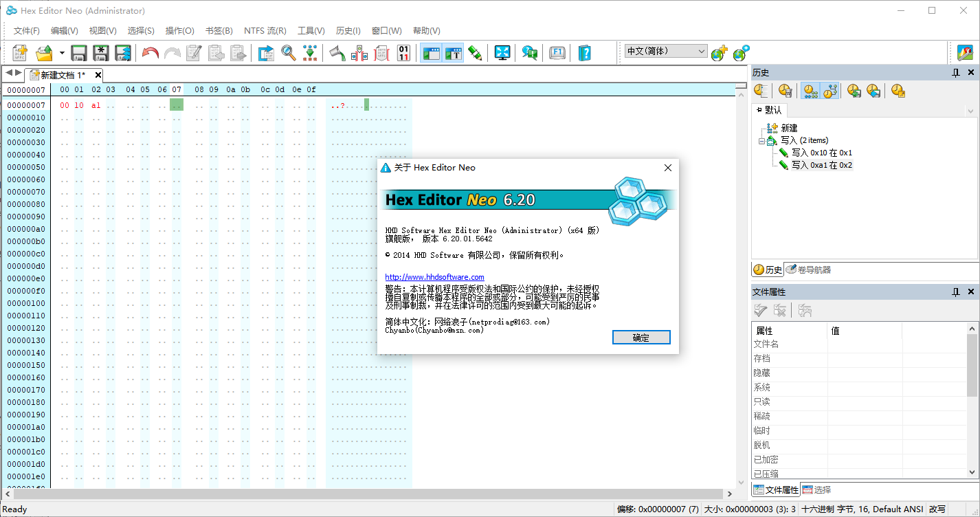Click the 只读 property row
Image resolution: width=980 pixels, height=517 pixels.
click(x=859, y=401)
